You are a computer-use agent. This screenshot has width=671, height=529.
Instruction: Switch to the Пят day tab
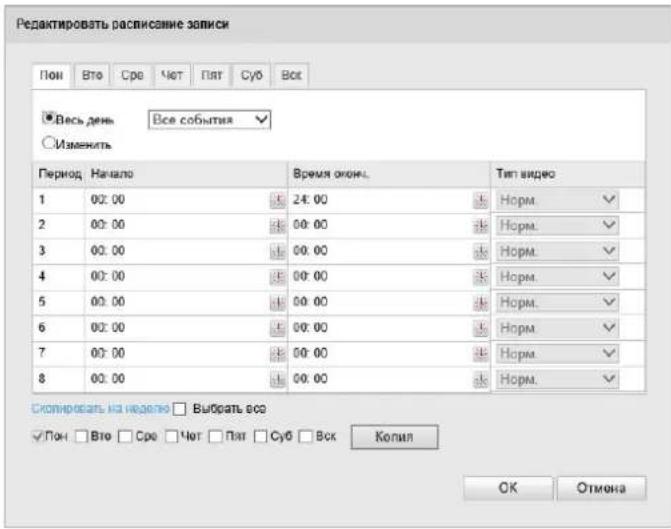coord(212,76)
